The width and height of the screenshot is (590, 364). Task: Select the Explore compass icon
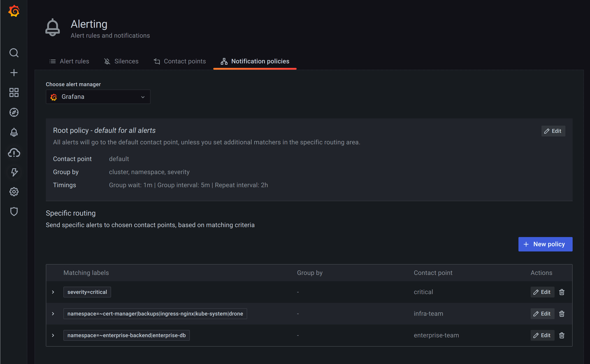[14, 112]
